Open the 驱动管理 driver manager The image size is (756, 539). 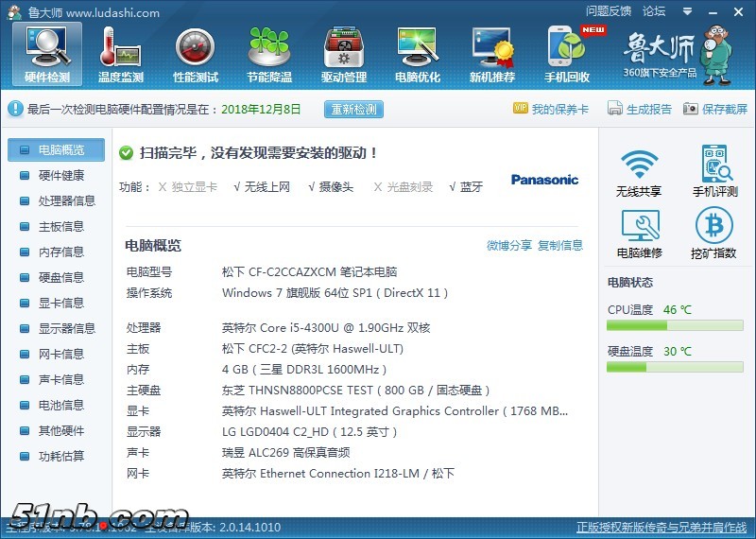343,54
